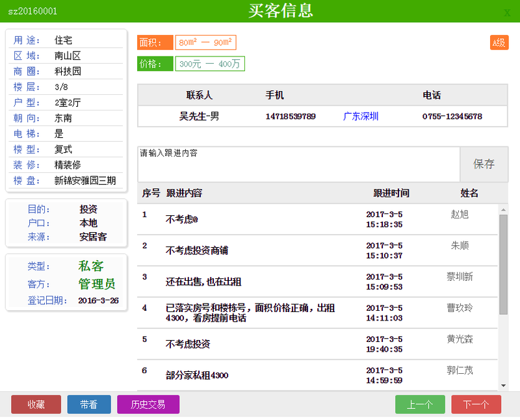
Task: Click the 户型 value 2室2厅
Action: pos(68,103)
